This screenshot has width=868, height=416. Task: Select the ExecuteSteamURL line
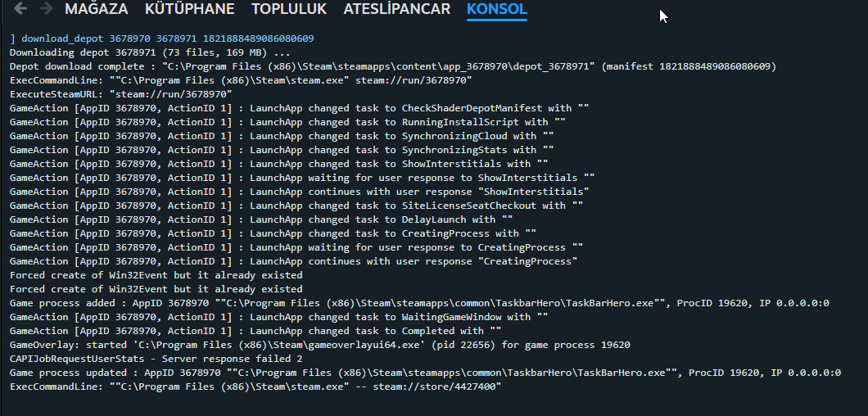click(x=120, y=94)
